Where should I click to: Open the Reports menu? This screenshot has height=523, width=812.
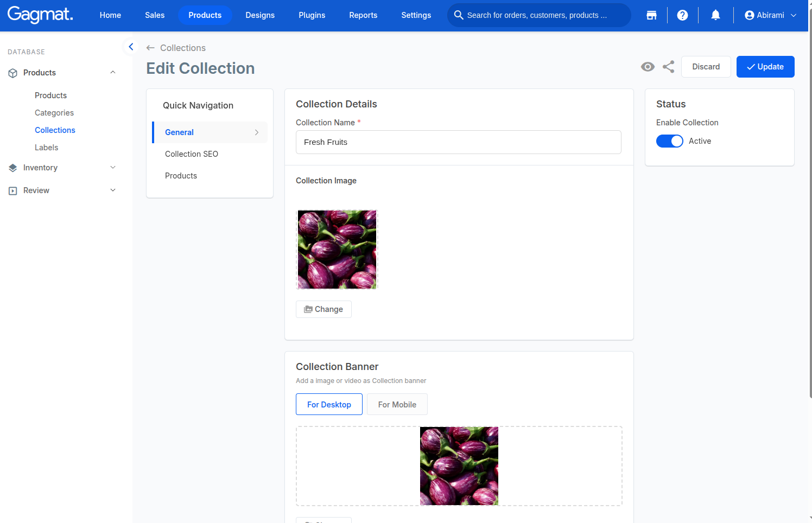click(x=363, y=15)
